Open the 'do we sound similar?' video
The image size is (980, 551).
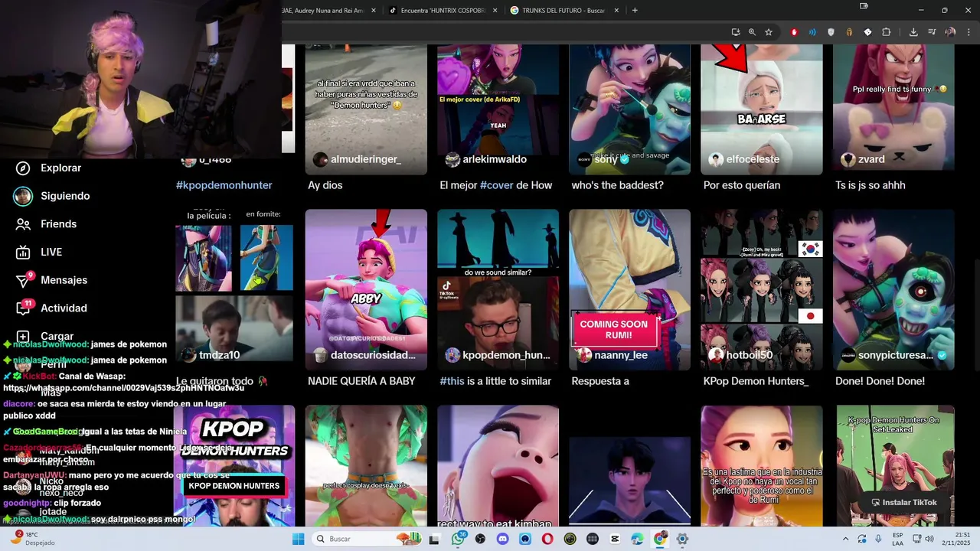point(498,289)
